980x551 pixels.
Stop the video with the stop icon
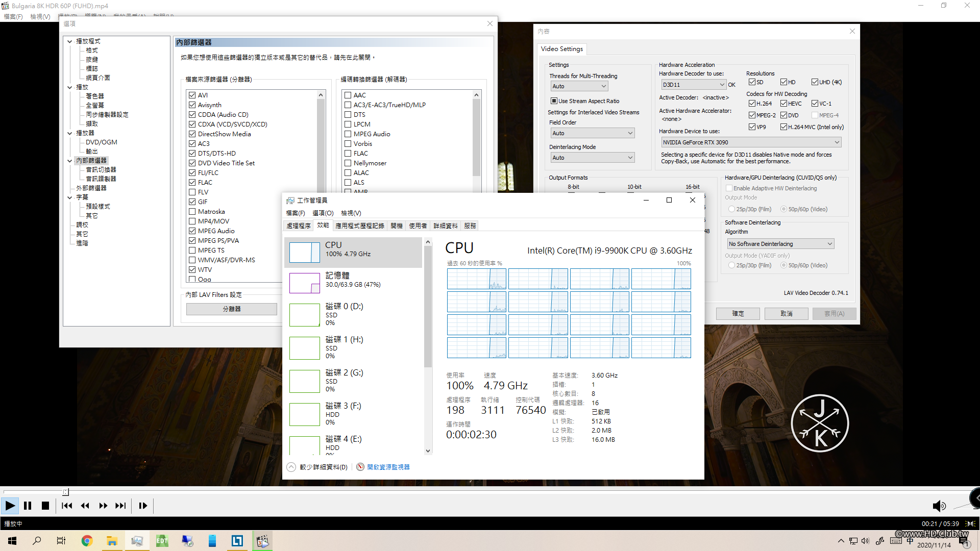[45, 506]
